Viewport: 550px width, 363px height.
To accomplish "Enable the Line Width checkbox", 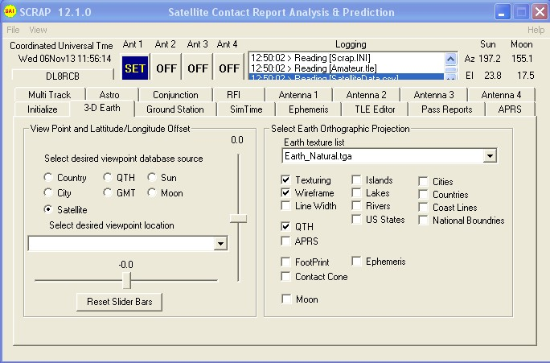I will 286,206.
